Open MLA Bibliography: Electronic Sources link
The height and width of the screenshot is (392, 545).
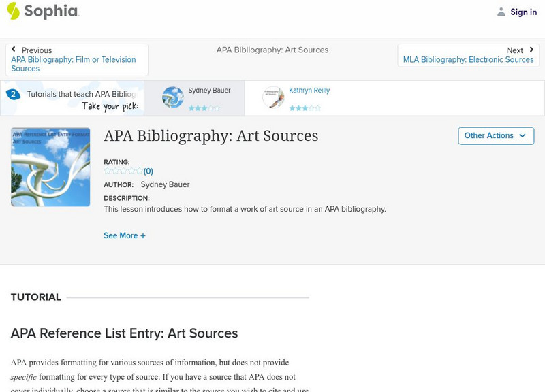click(x=468, y=60)
